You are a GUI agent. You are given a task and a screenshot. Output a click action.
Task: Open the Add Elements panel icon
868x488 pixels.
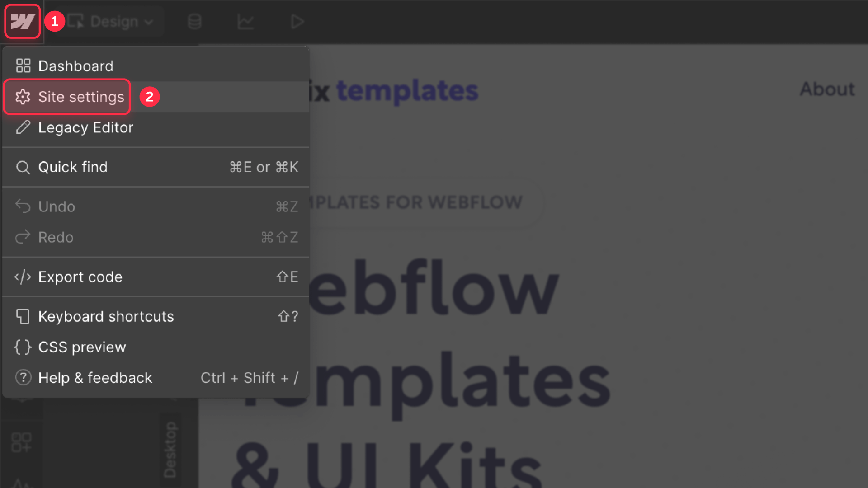(x=22, y=443)
